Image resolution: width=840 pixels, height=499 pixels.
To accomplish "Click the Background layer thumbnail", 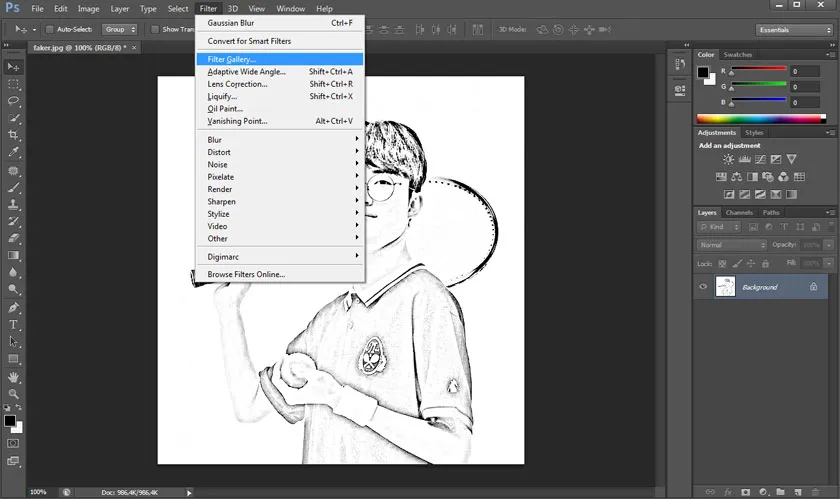I will pos(726,287).
